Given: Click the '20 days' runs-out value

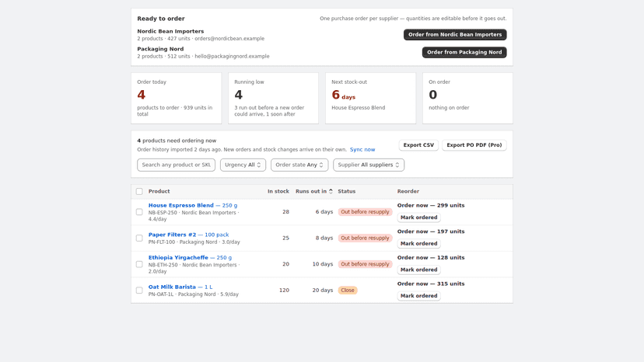Looking at the screenshot, I should (323, 291).
